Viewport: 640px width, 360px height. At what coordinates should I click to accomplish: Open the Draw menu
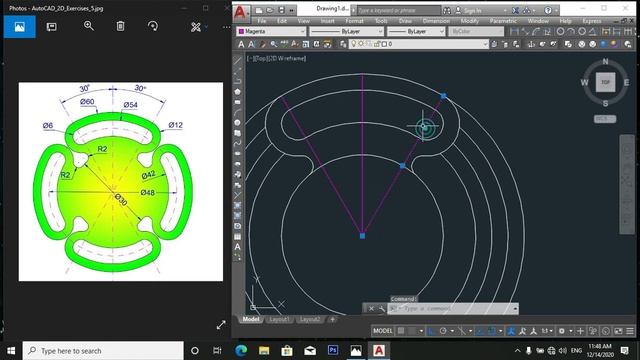405,21
